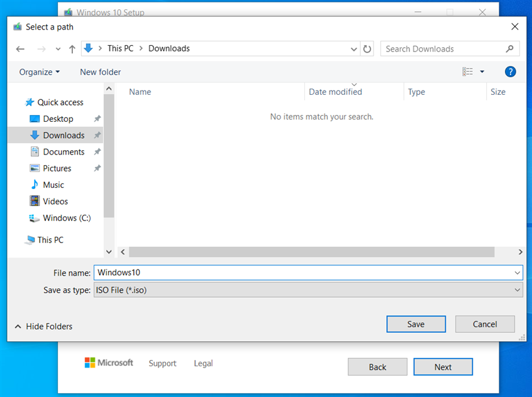
Task: Expand the File name dropdown arrow
Action: click(x=518, y=273)
